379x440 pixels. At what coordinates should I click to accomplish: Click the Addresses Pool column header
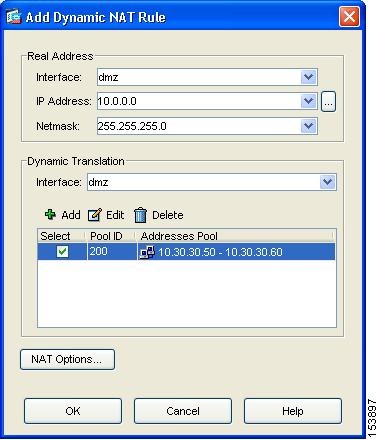pos(236,236)
